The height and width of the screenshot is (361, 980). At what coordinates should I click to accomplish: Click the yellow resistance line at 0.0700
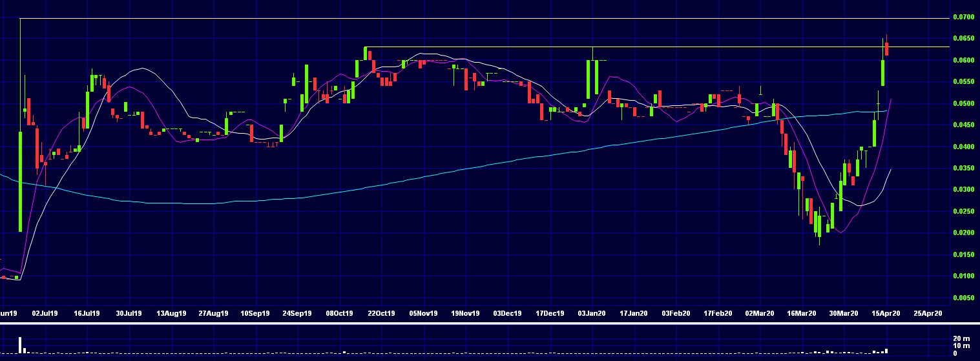(x=485, y=18)
